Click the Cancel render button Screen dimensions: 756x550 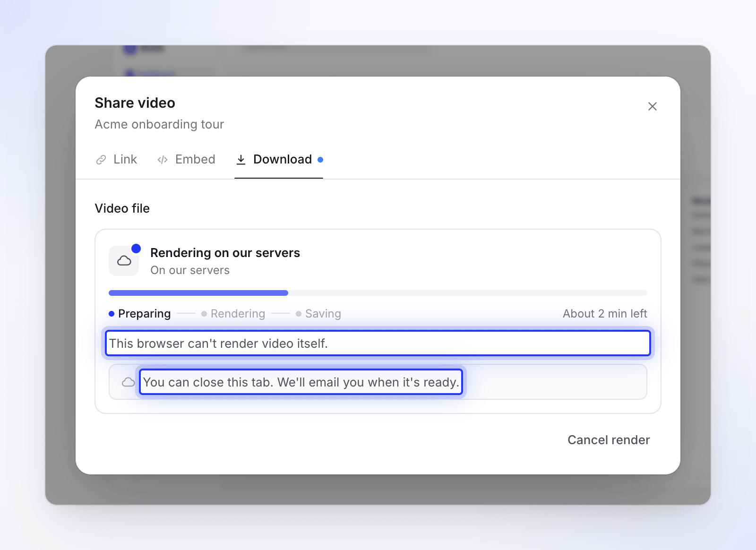point(609,440)
